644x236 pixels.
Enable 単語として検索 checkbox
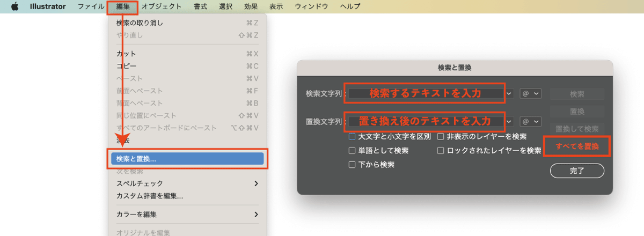pyautogui.click(x=352, y=151)
